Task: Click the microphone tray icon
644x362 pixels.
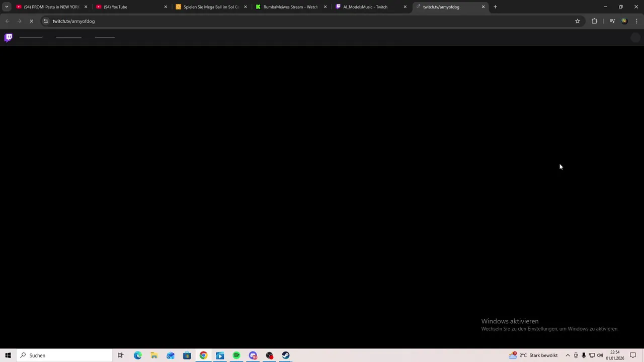Action: pos(584,355)
